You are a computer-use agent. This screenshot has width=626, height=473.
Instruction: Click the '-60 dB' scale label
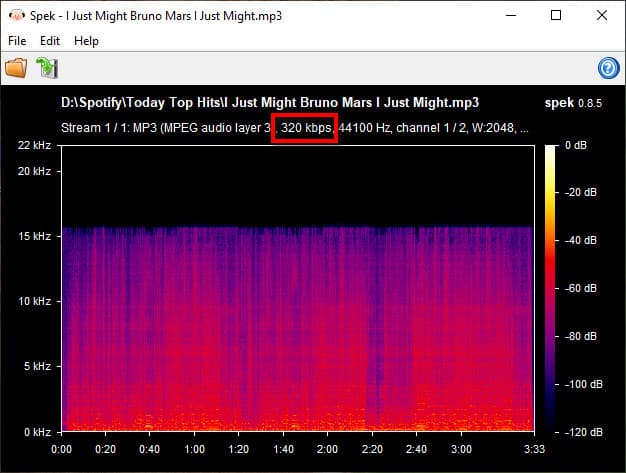pos(580,288)
